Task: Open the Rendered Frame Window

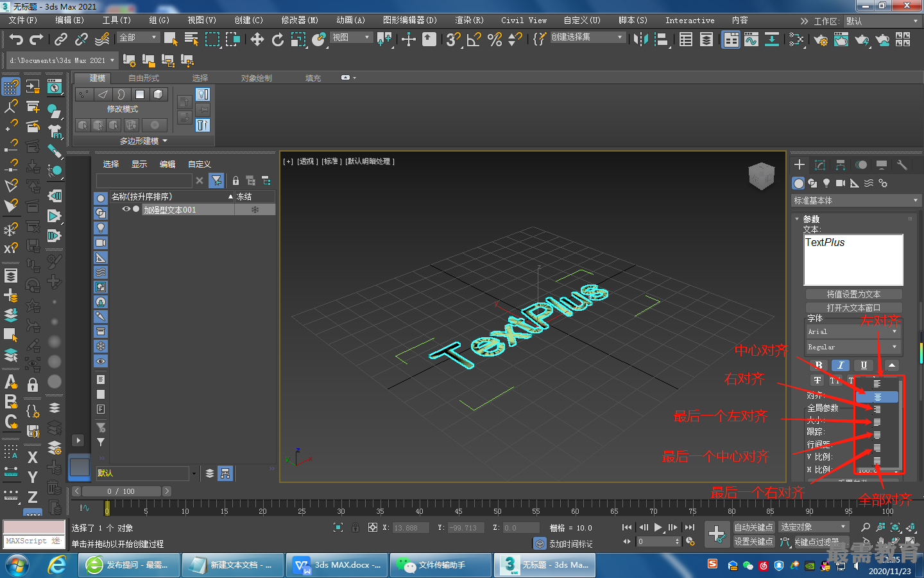Action: [x=841, y=39]
